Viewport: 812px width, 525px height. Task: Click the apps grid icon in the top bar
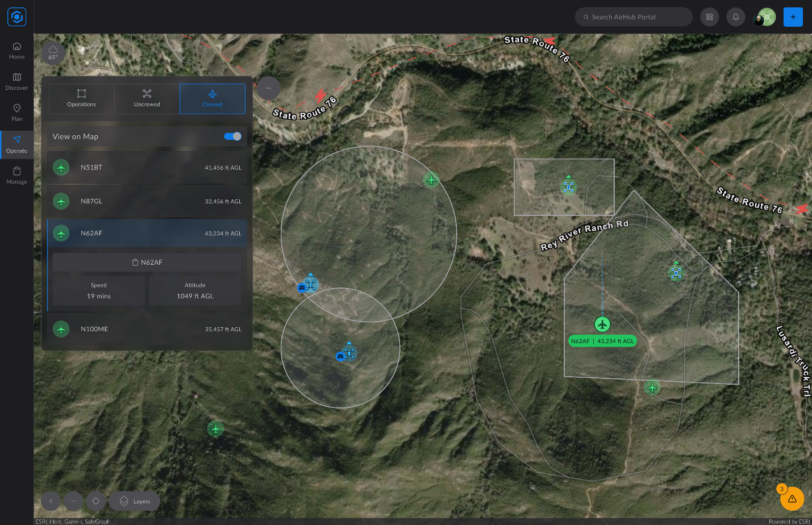click(709, 16)
